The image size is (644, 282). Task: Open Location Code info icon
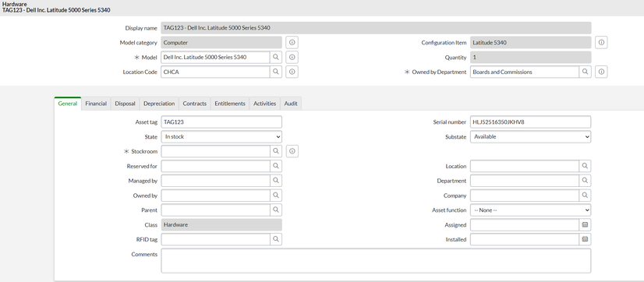coord(292,72)
